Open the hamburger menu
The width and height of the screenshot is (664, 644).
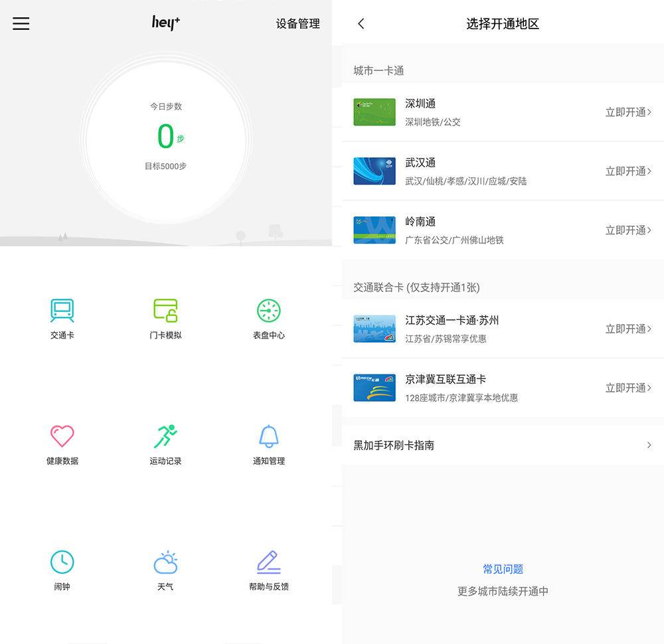pos(21,24)
